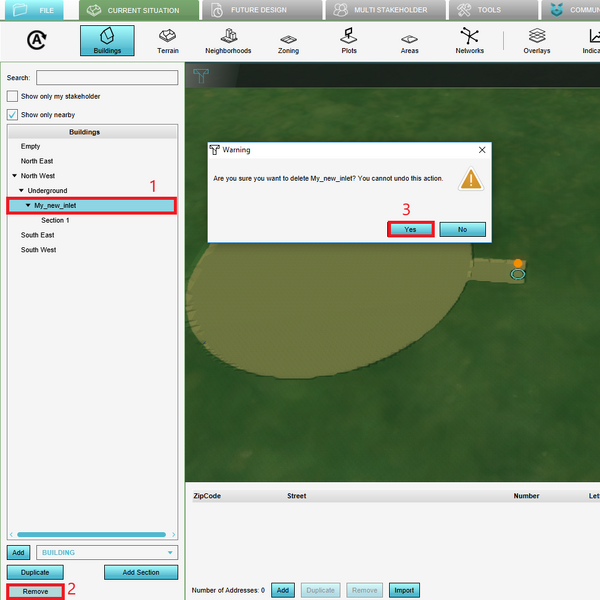Viewport: 600px width, 600px height.
Task: Click the Areas toolbar icon
Action: tap(409, 41)
